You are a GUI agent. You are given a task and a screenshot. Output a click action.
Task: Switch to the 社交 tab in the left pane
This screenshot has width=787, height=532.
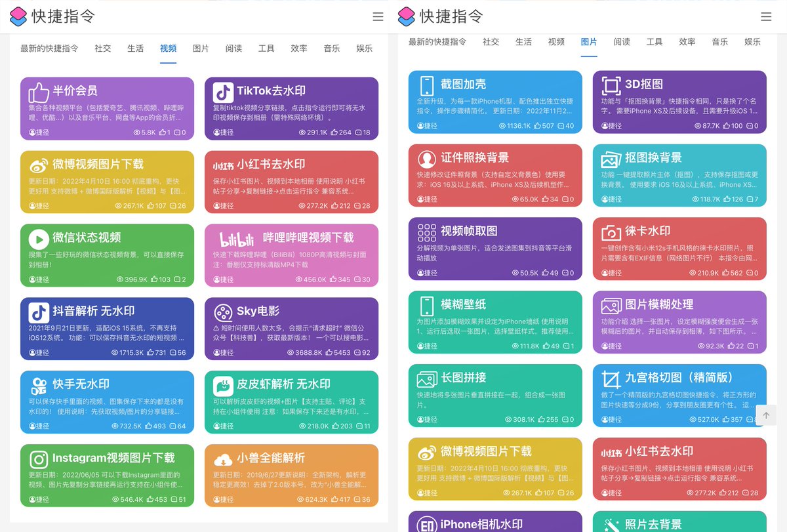(x=103, y=49)
